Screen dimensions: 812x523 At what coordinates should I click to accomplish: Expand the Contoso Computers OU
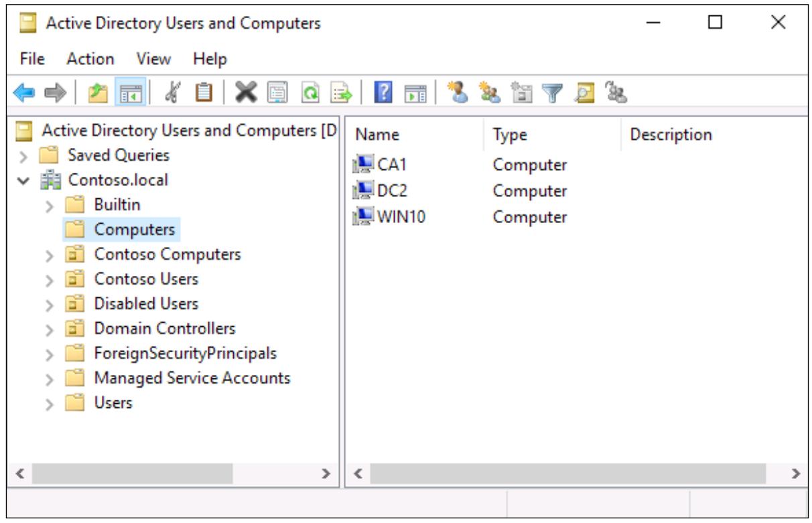pos(50,254)
